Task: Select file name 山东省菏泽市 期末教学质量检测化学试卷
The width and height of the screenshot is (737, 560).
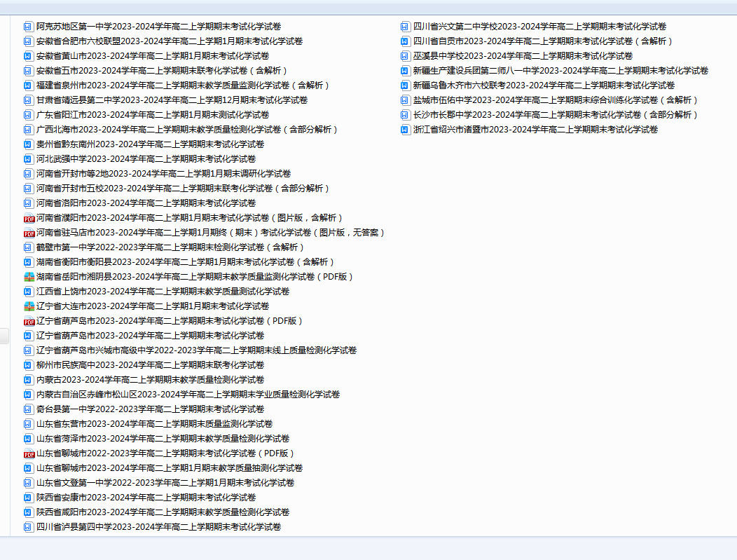Action: click(x=163, y=439)
